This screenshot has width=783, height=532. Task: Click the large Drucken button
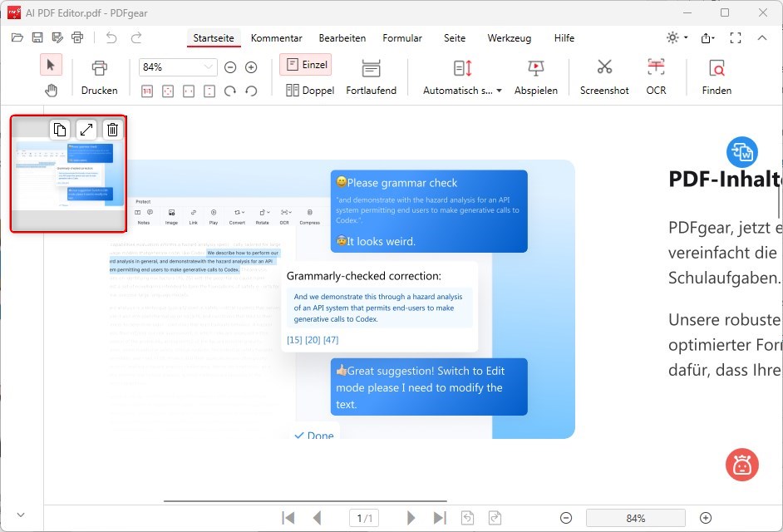[100, 77]
